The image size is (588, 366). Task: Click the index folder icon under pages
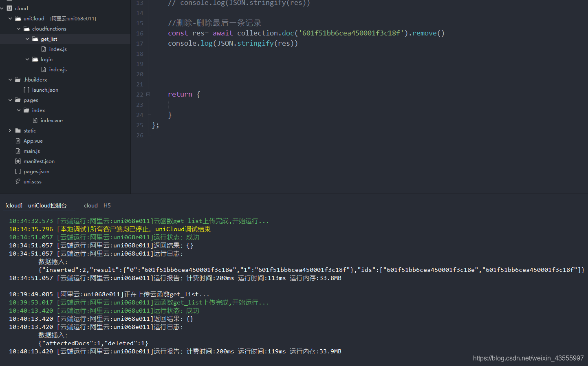coord(26,110)
